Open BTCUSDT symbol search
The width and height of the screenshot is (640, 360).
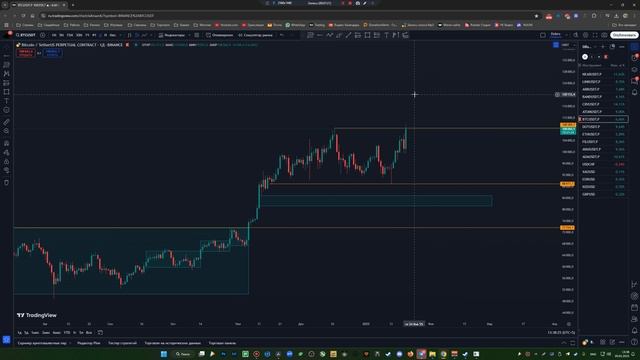pyautogui.click(x=25, y=35)
